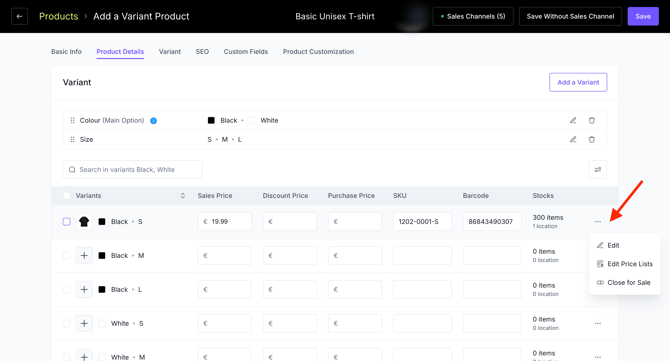Switch to the Basic Info tab
670x361 pixels.
[x=66, y=52]
